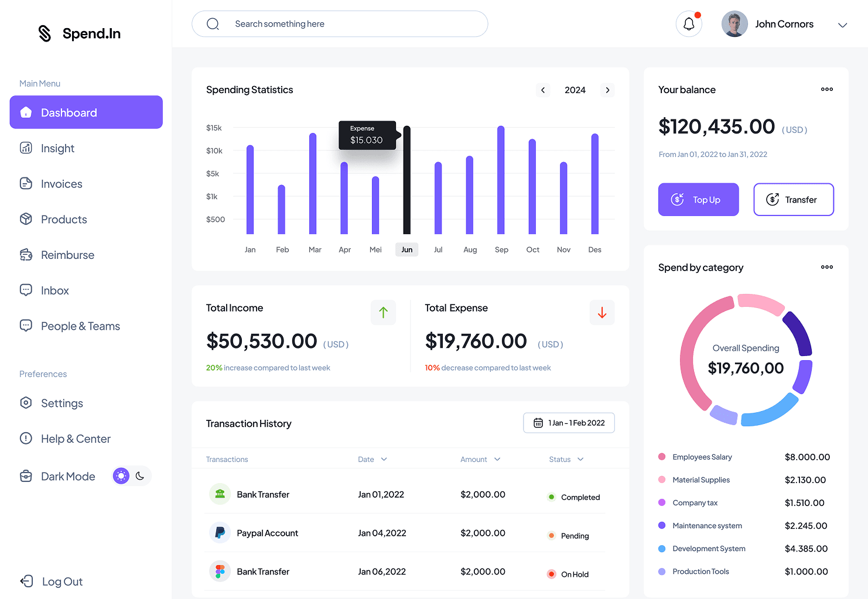This screenshot has height=599, width=868.
Task: Switch Dark Mode to light theme
Action: (x=121, y=475)
